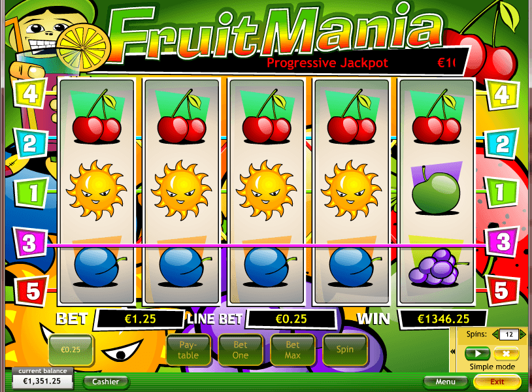Viewport: 532px width, 392px height.
Task: Change coin value with €0.25 button
Action: tap(71, 350)
